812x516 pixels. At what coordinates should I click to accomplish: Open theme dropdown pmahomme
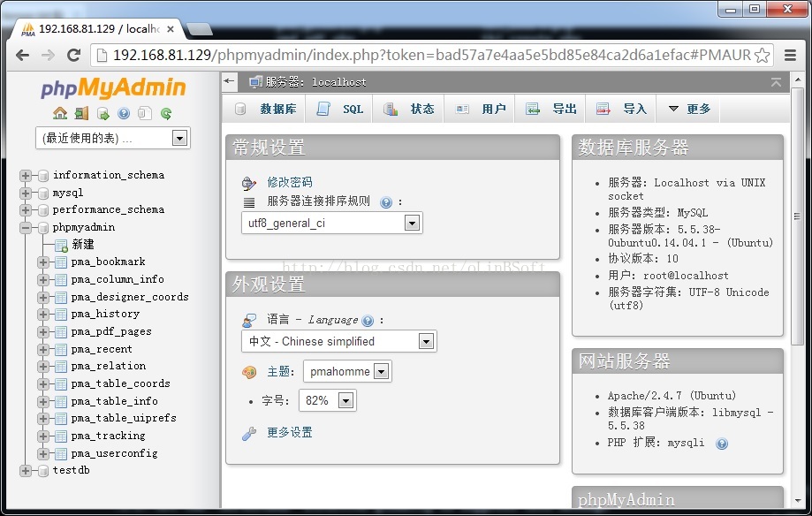[347, 371]
